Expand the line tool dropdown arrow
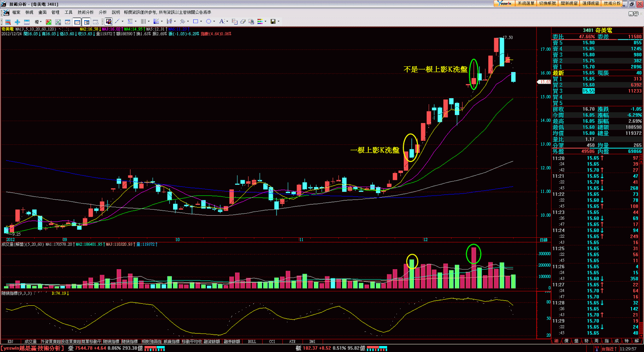 122,22
